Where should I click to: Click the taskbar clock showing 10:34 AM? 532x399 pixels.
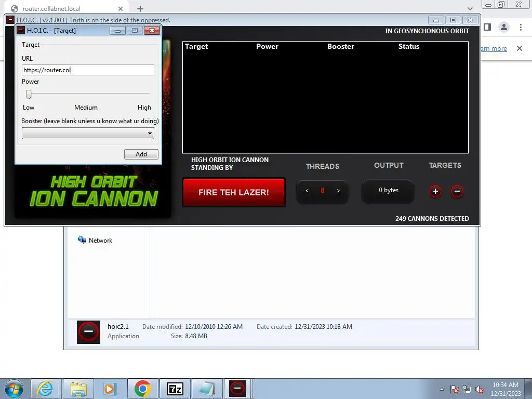click(x=505, y=389)
